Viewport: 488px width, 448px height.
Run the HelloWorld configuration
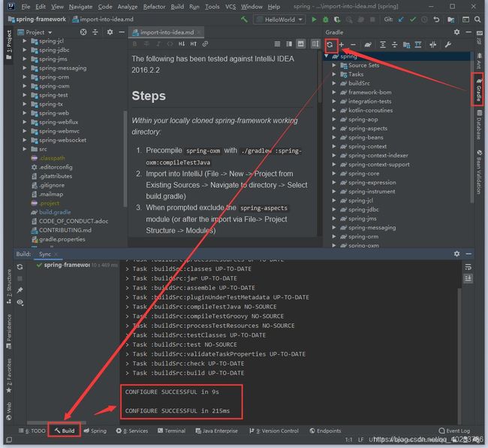(314, 20)
